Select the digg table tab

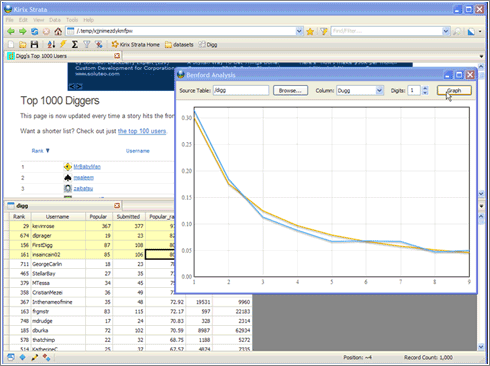[64, 205]
